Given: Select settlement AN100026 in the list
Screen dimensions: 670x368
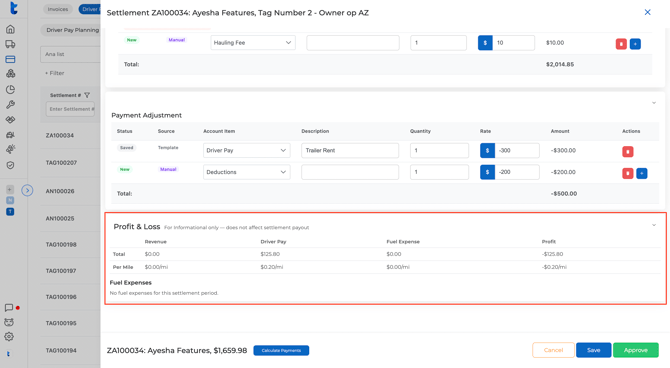Looking at the screenshot, I should click(60, 191).
